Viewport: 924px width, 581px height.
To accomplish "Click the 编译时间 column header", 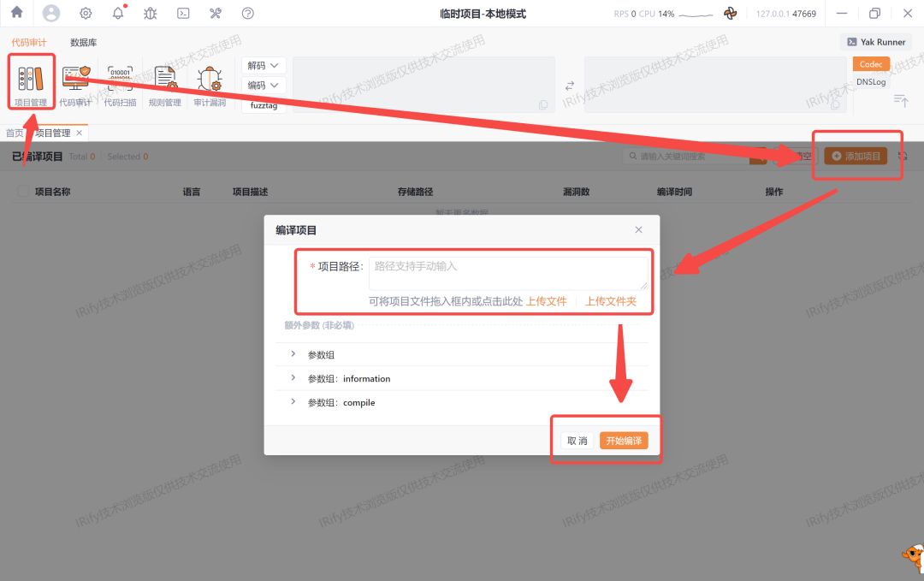I will [x=675, y=192].
